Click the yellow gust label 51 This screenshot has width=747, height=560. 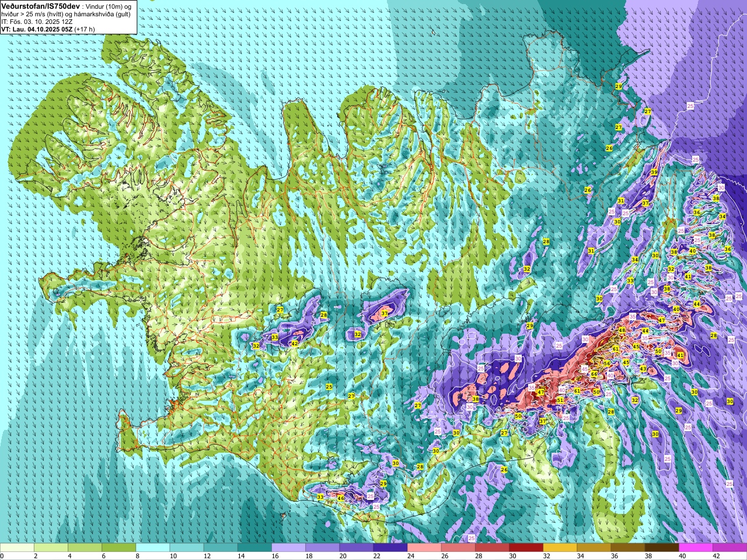(x=560, y=400)
